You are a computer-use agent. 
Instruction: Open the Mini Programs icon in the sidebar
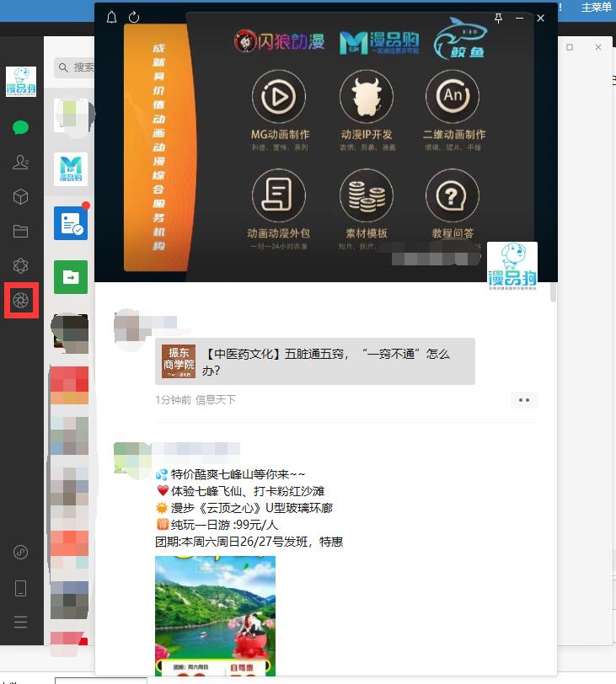point(20,553)
